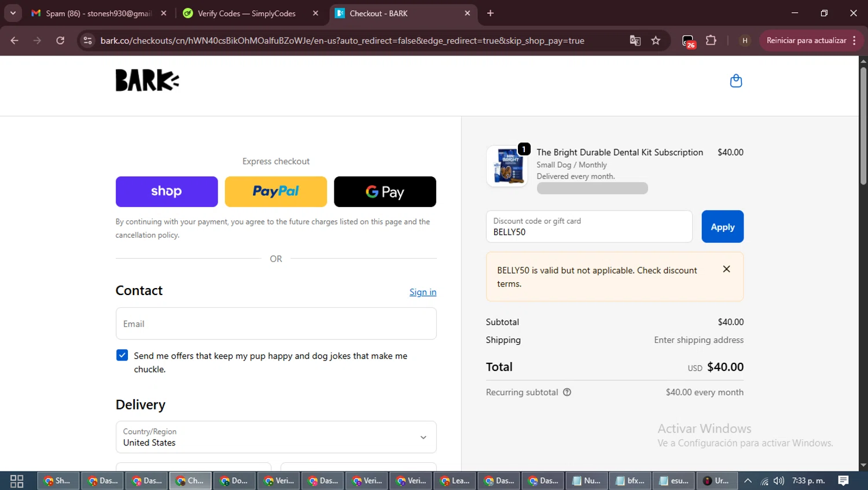Open a new browser tab
Screen dimensions: 868x490
click(x=490, y=13)
